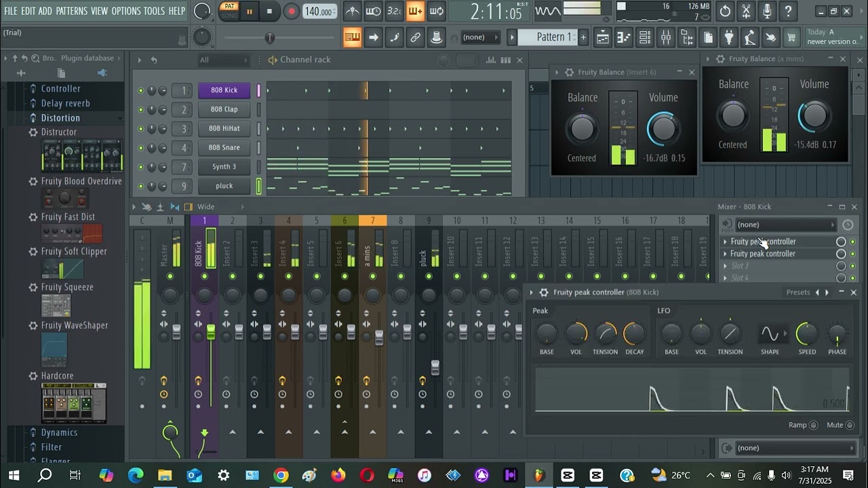Open the piano roll view icon
This screenshot has height=488, width=868.
point(624,38)
